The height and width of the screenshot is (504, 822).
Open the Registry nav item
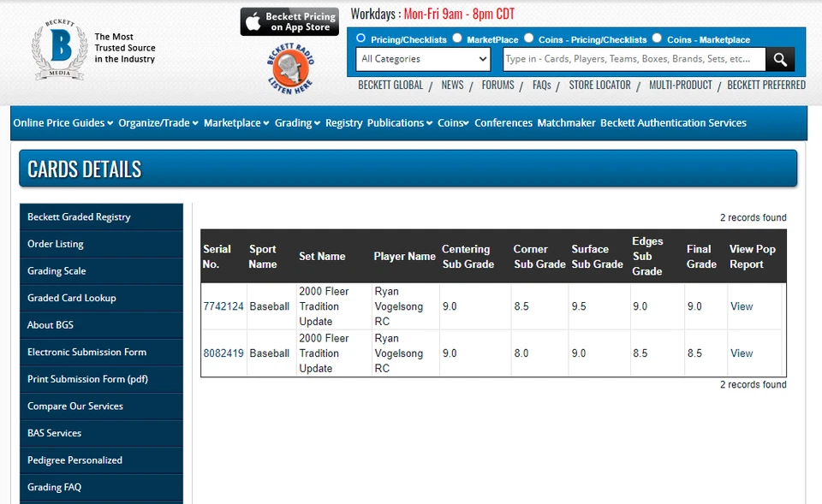pyautogui.click(x=344, y=123)
